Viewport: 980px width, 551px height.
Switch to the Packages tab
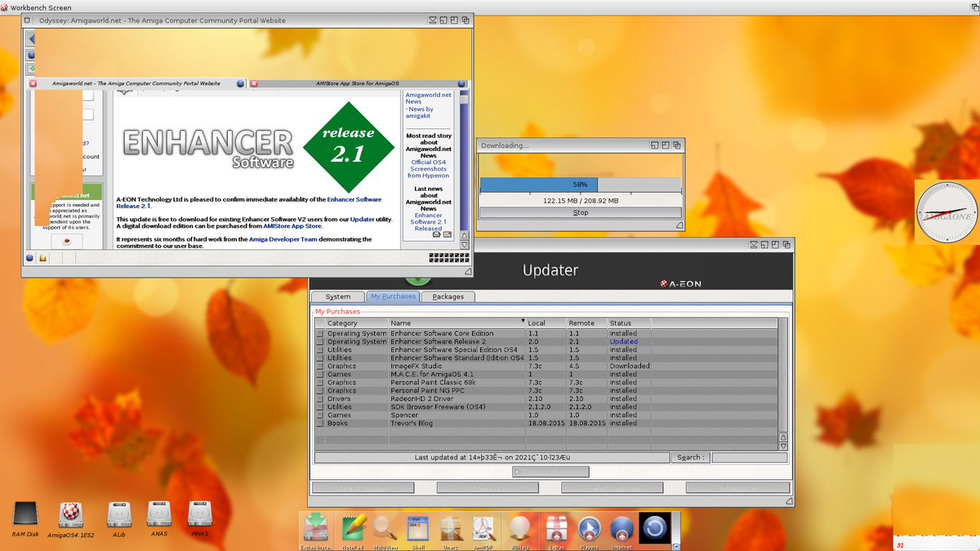pyautogui.click(x=448, y=297)
